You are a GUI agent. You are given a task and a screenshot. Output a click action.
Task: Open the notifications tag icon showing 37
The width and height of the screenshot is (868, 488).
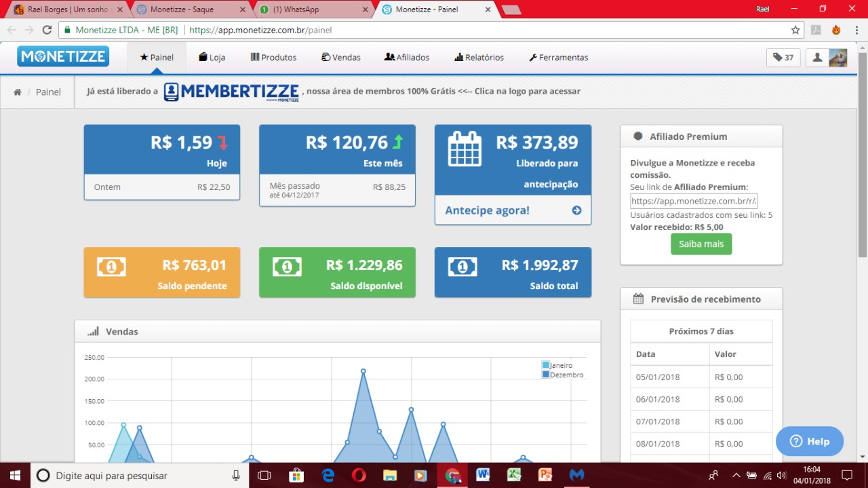(783, 58)
